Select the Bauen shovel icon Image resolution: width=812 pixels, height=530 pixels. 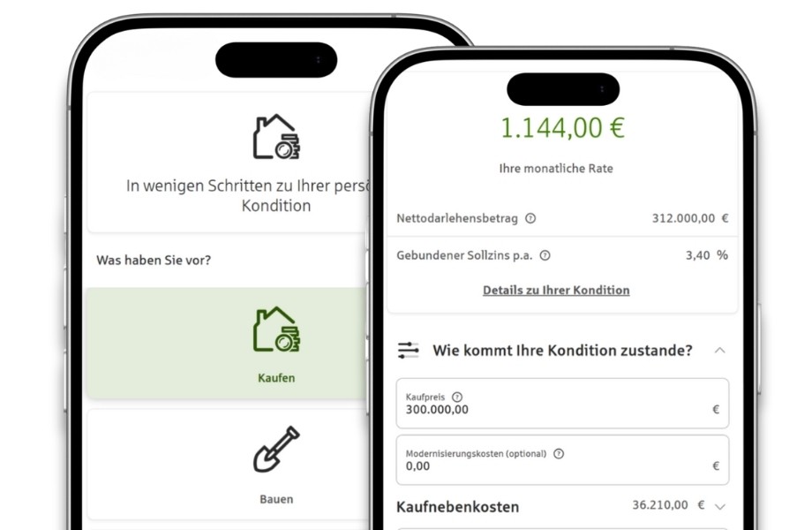[x=276, y=450]
